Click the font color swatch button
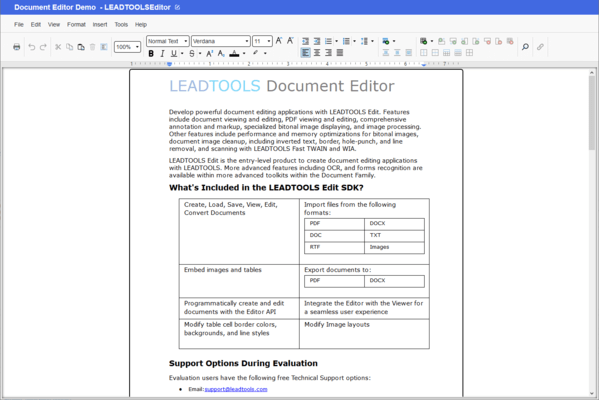Screen dimensions: 599x400 point(234,53)
